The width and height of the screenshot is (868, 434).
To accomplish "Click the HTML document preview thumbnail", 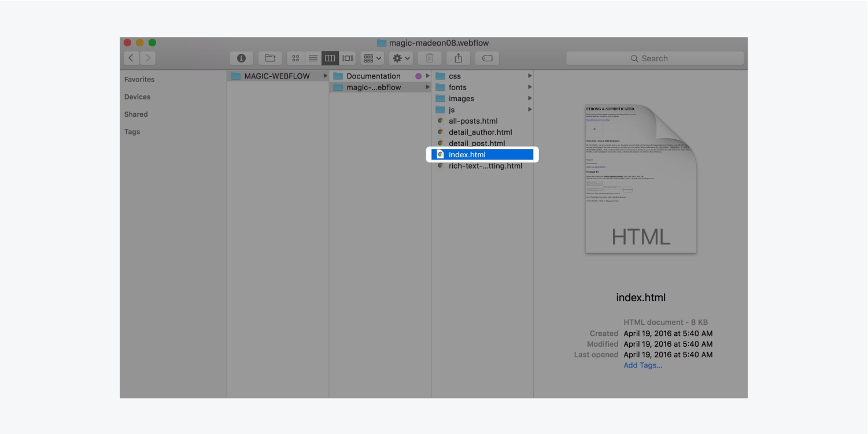I will click(641, 179).
